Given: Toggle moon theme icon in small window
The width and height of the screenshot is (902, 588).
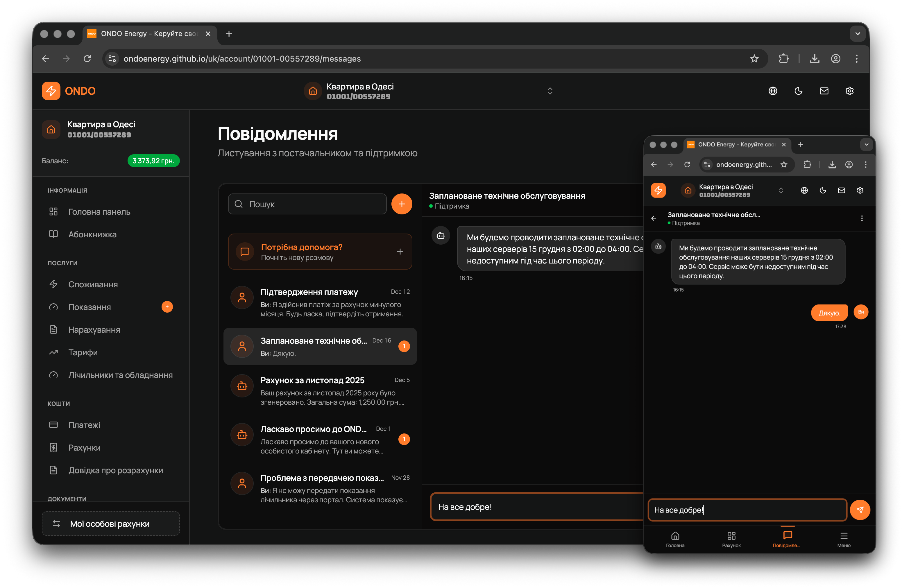Looking at the screenshot, I should 822,190.
